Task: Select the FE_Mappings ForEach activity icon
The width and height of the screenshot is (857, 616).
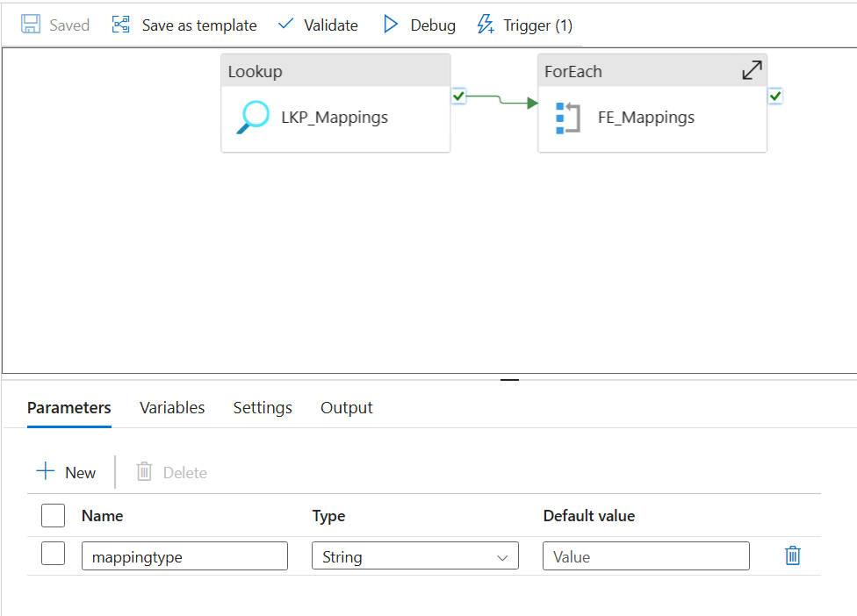Action: pos(569,116)
